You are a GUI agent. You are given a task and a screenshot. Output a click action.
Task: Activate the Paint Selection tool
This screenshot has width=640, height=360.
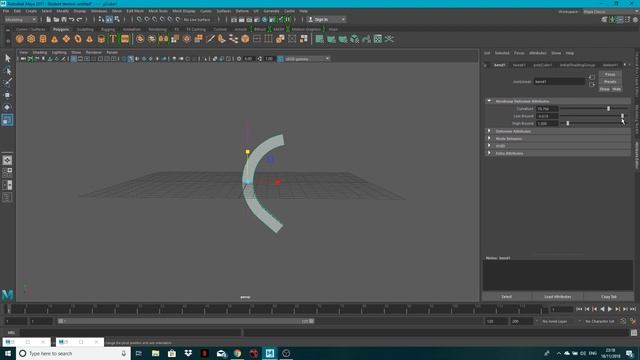pos(7,82)
